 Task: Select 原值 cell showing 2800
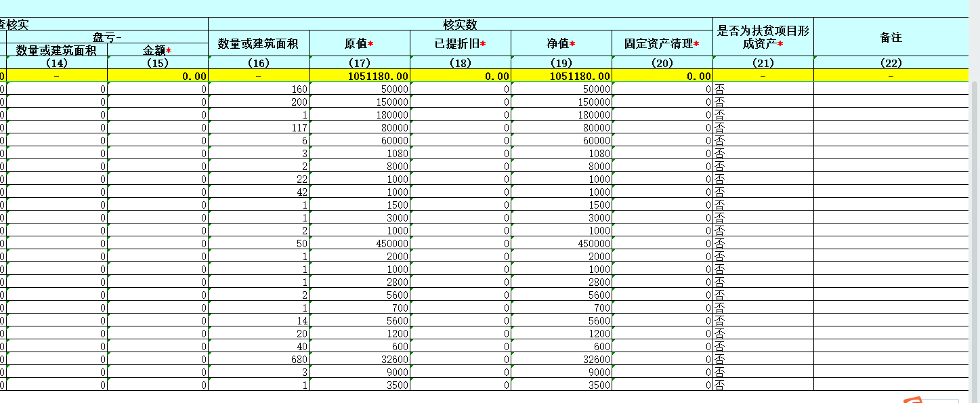click(360, 282)
